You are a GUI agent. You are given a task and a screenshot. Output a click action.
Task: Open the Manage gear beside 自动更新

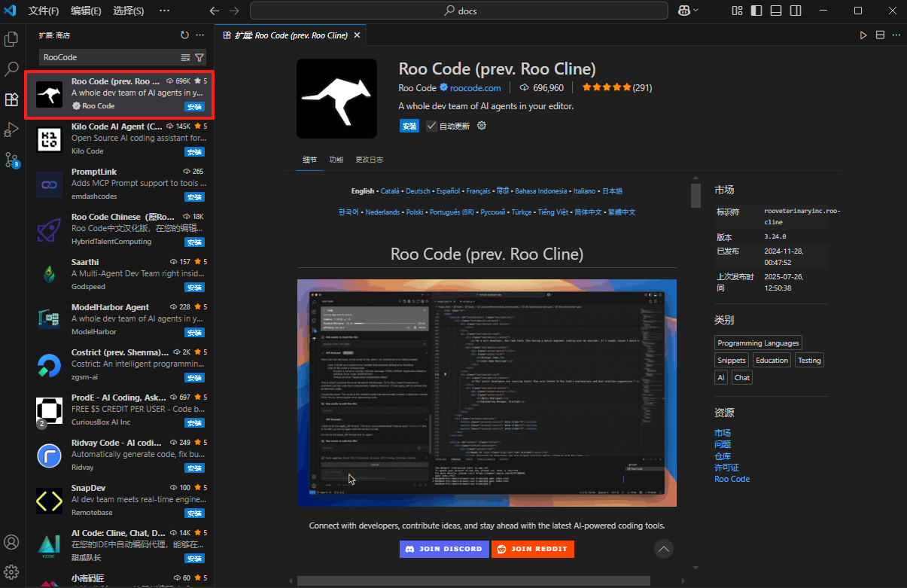(480, 126)
